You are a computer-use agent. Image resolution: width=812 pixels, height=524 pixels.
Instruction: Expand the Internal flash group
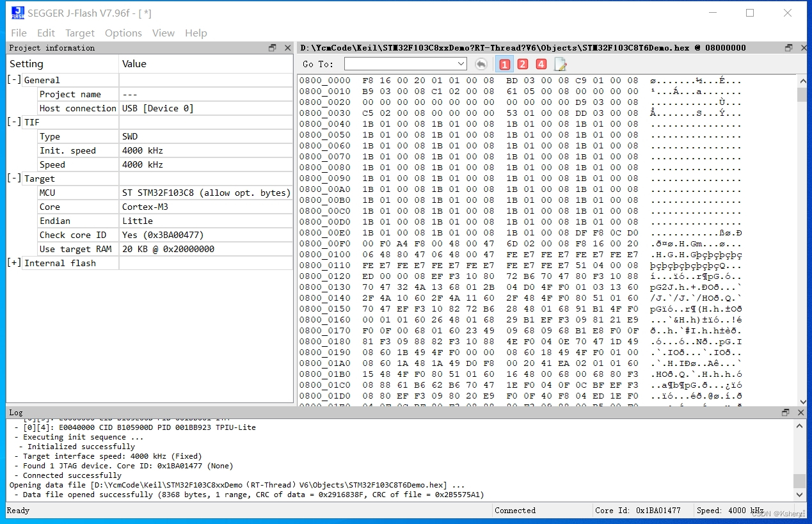(14, 263)
